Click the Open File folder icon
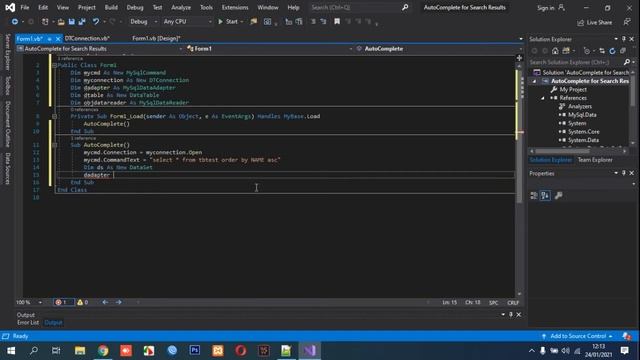Viewport: 640px width, 360px height. 61,22
